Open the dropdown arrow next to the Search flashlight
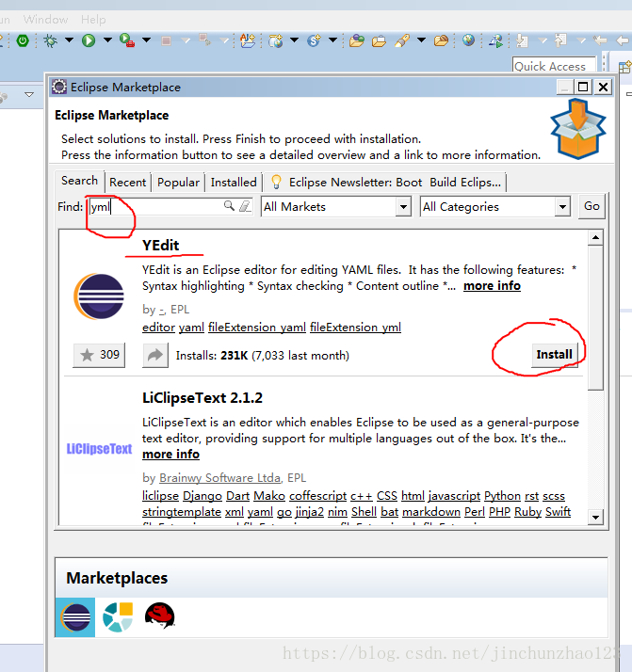The width and height of the screenshot is (632, 672). [421, 40]
